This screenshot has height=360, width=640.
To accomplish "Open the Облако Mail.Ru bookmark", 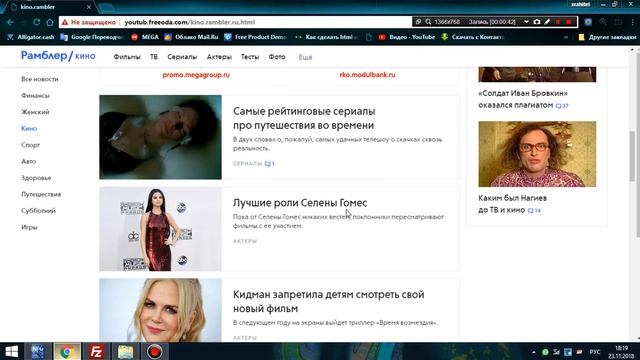I will [x=191, y=37].
